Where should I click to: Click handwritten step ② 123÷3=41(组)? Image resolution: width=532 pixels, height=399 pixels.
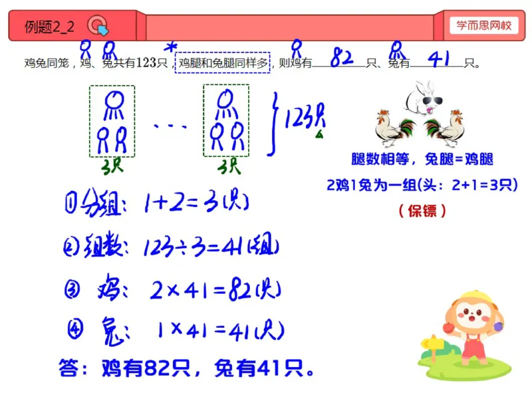tap(172, 245)
